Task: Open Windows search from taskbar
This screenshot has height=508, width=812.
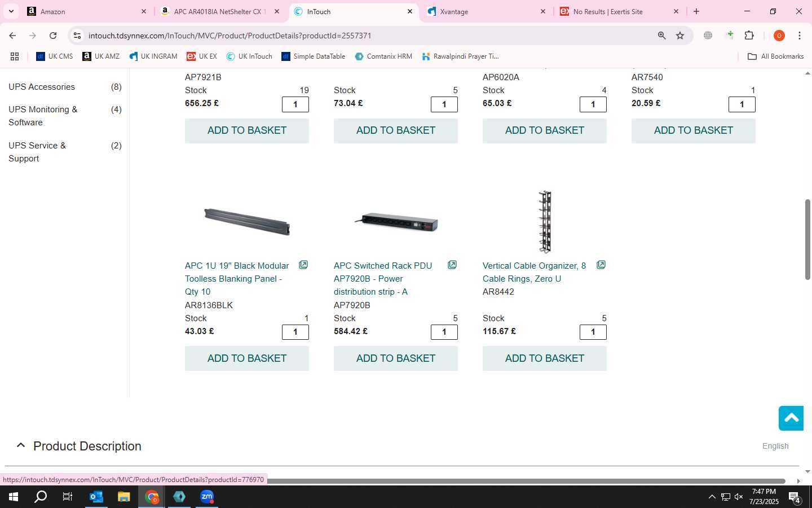Action: tap(41, 497)
